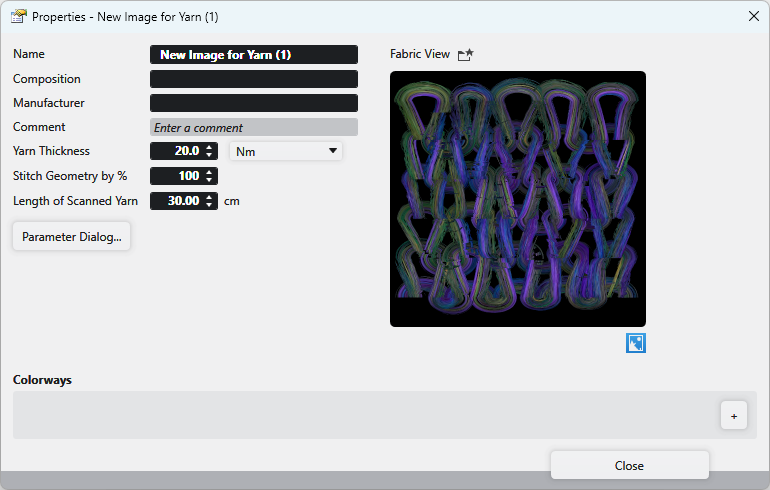This screenshot has width=770, height=490.
Task: Click into the Comment field
Action: point(253,127)
